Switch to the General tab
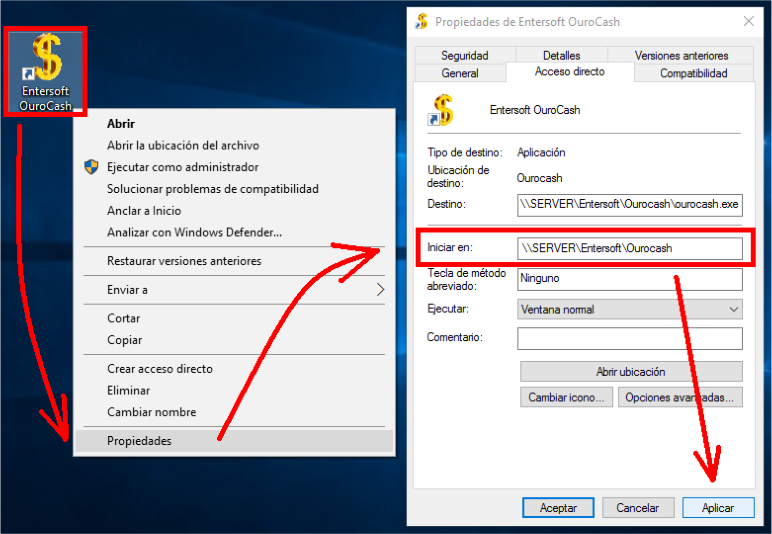The image size is (772, 534). [x=460, y=73]
